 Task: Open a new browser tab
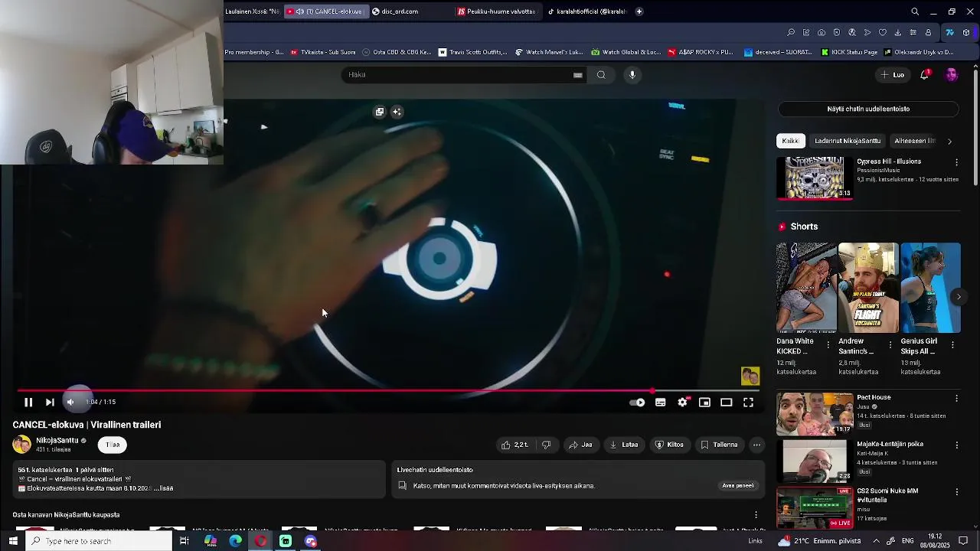tap(639, 11)
